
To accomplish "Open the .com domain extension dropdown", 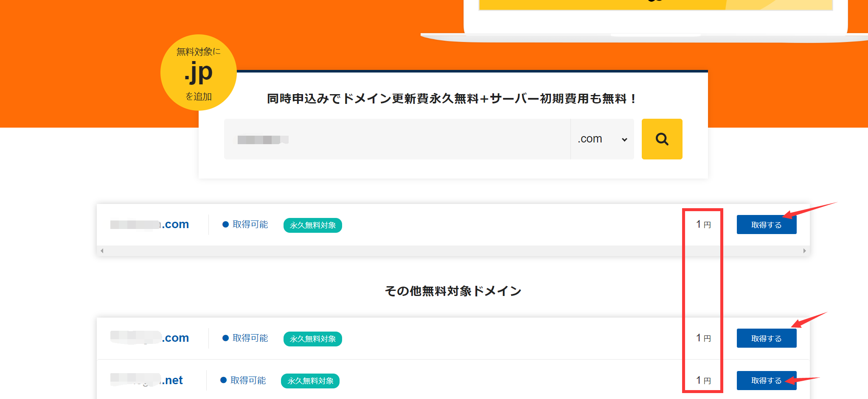I will (x=602, y=139).
